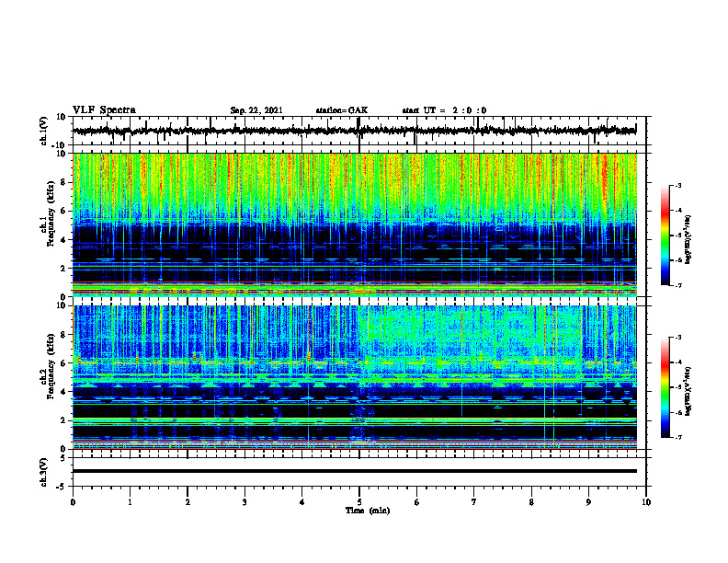Click the ch.1 color bar units label
728x563 pixels.
688,240
